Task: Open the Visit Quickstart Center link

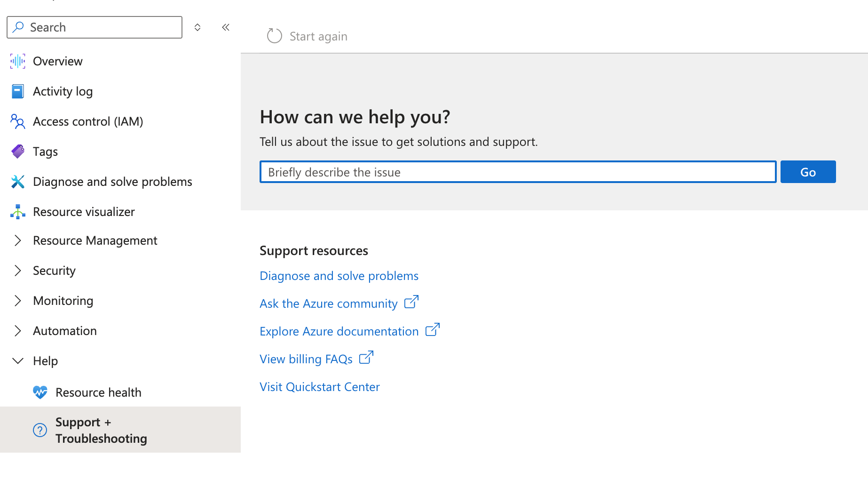Action: [319, 386]
